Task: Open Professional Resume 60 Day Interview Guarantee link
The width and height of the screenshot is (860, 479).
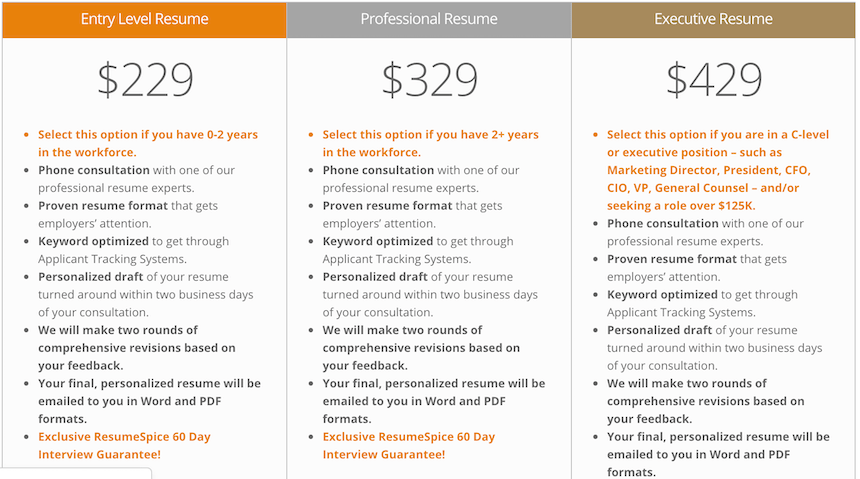Action: tap(408, 445)
